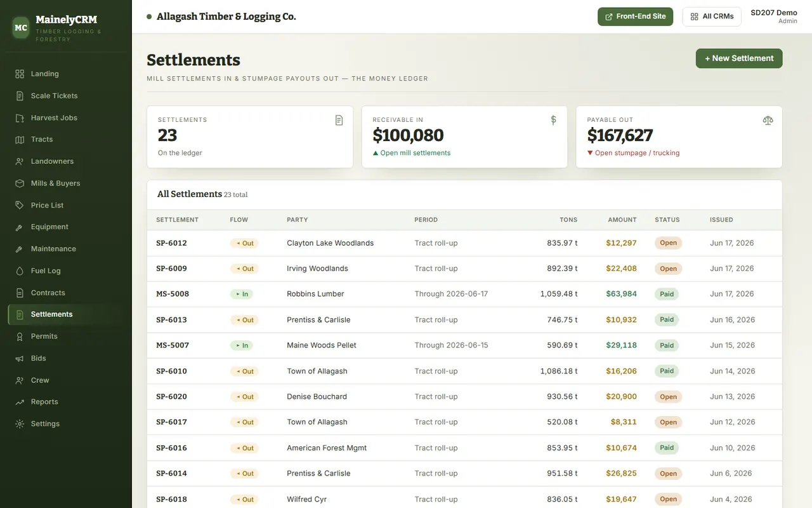Navigate to Mills & Buyers
This screenshot has width=812, height=508.
66,184
